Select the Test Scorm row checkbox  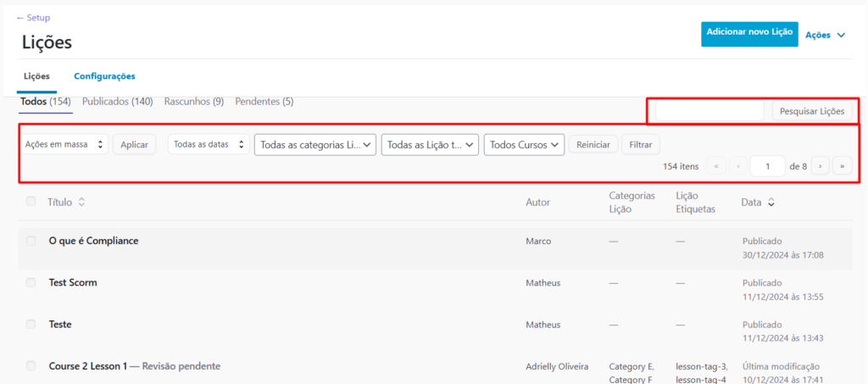31,282
